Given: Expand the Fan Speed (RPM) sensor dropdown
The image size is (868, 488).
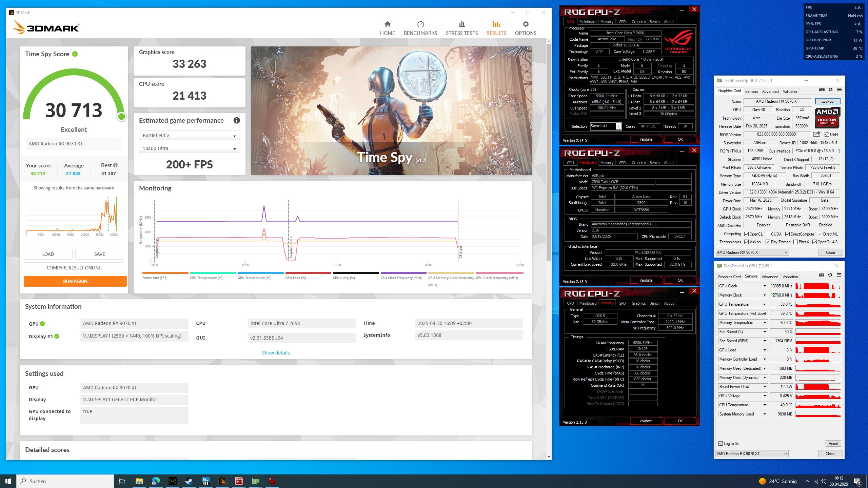Looking at the screenshot, I should click(765, 341).
